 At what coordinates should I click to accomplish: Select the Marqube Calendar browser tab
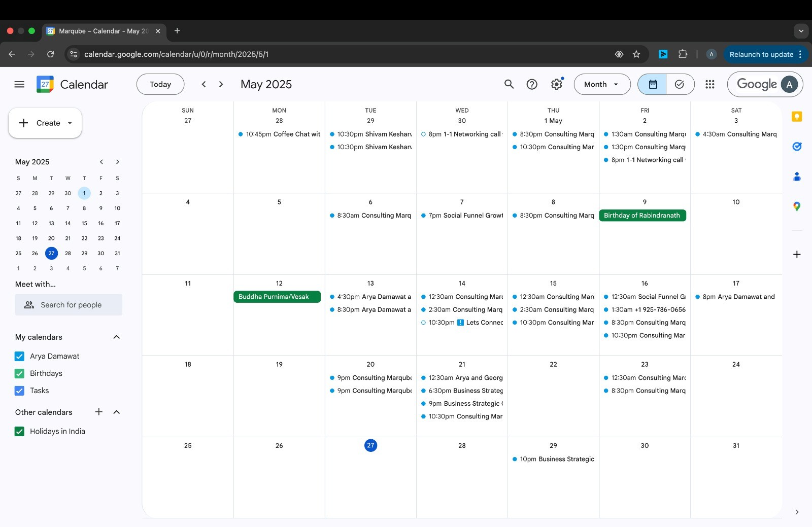[x=104, y=31]
